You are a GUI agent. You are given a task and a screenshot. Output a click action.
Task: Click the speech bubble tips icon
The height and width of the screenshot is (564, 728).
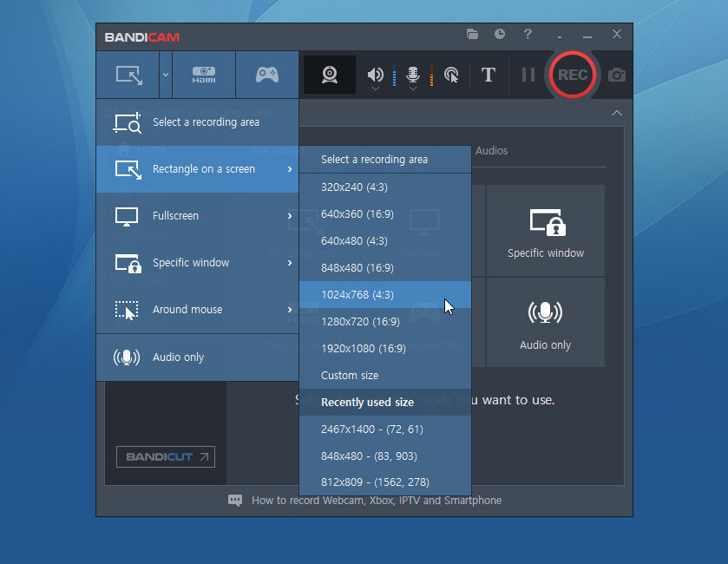point(235,501)
